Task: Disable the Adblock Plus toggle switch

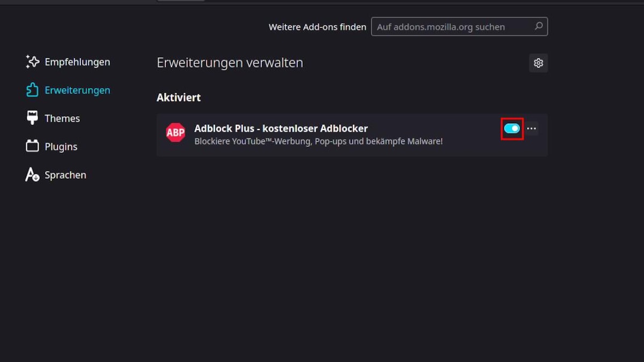Action: (x=512, y=129)
